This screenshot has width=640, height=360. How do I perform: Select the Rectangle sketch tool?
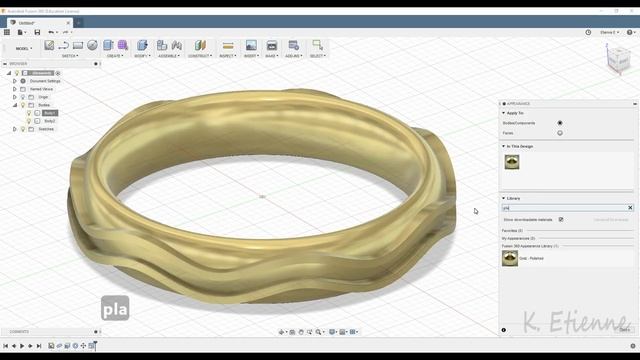[78, 45]
